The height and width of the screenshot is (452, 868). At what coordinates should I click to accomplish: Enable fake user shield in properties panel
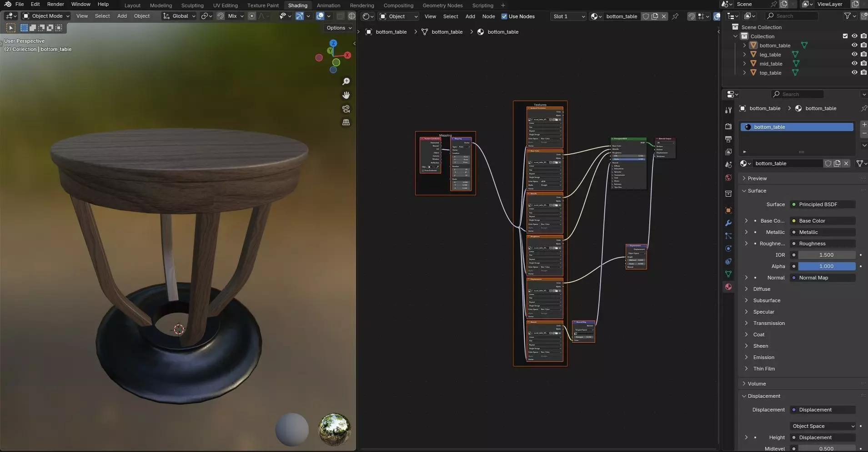tap(828, 163)
